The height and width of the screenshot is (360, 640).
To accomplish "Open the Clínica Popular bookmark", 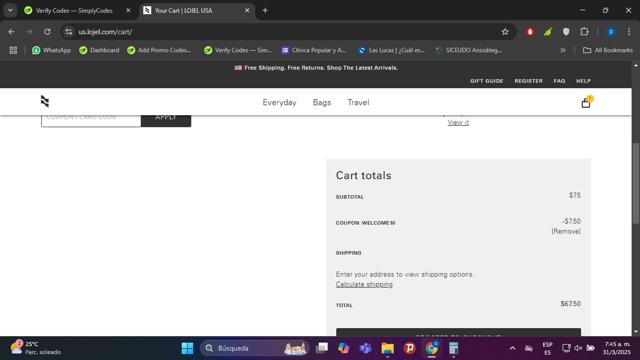I will 313,50.
